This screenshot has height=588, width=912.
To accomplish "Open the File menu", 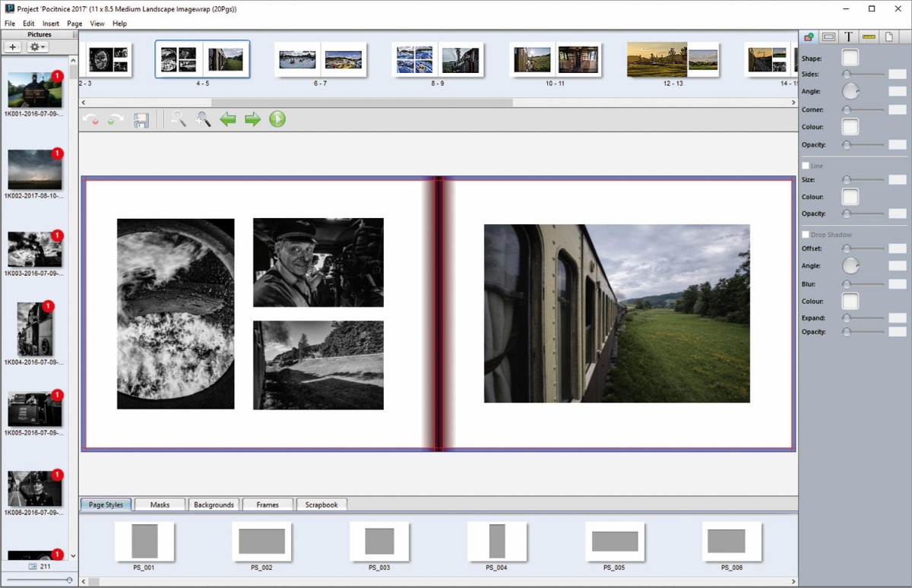I will click(x=10, y=24).
